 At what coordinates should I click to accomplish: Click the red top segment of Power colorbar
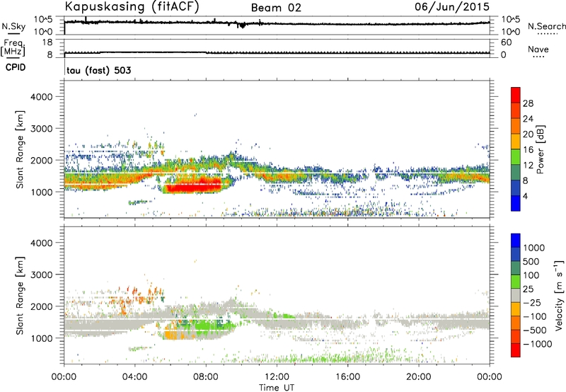point(516,96)
